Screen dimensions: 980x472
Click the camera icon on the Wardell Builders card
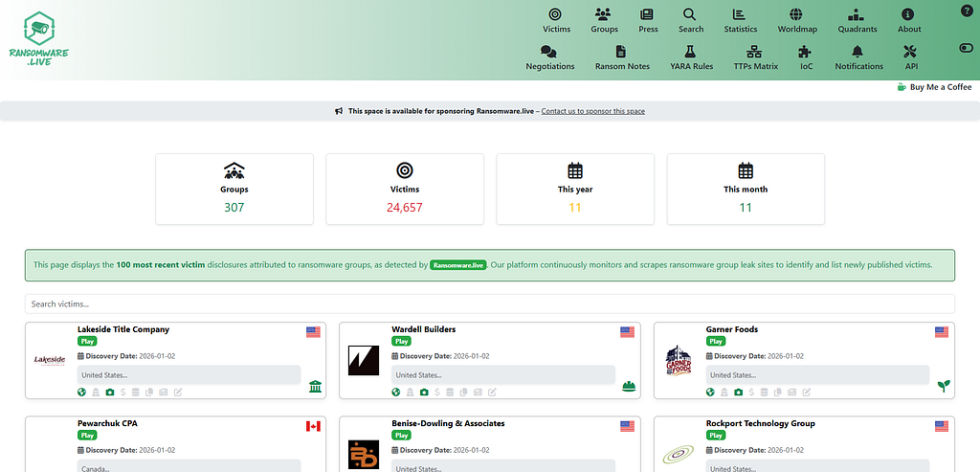click(x=424, y=393)
